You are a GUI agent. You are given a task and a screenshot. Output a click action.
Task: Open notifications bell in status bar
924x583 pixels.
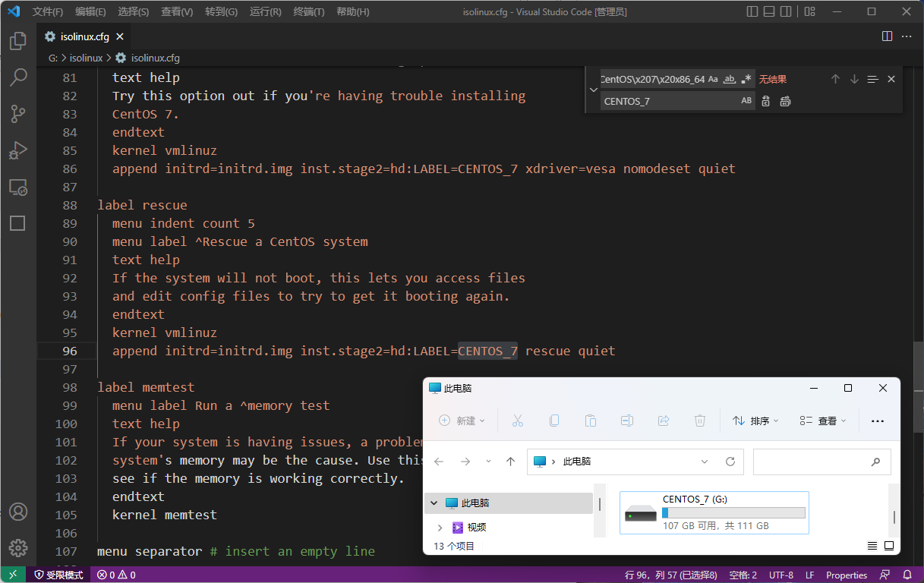907,575
